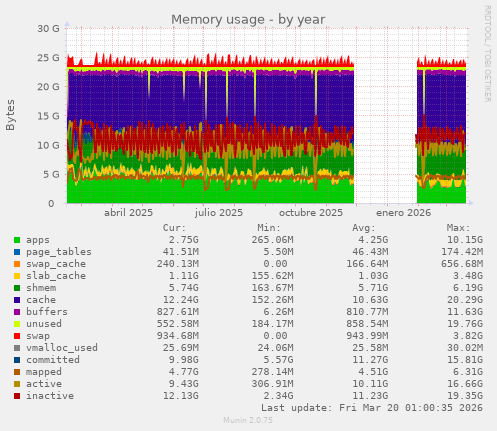Image resolution: width=497 pixels, height=431 pixels.
Task: Click the 'octubre 2025' axis label
Action: pos(311,213)
